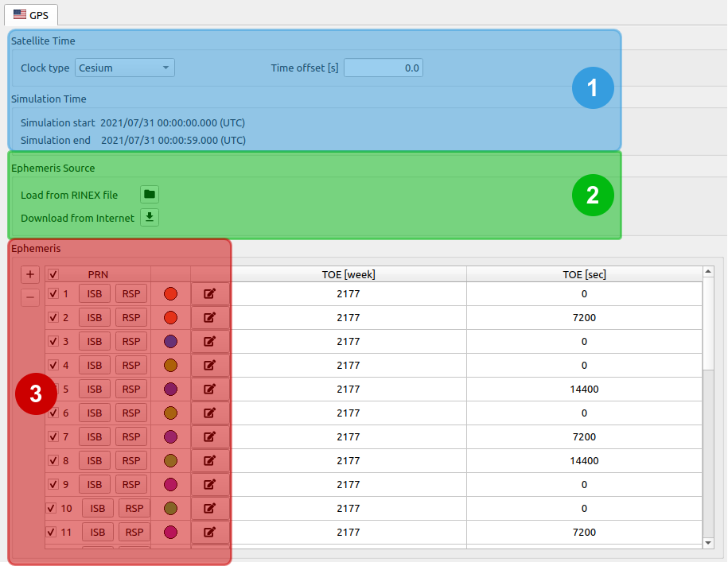Viewport: 728px width, 566px height.
Task: Click the Time offset input field
Action: coord(383,68)
